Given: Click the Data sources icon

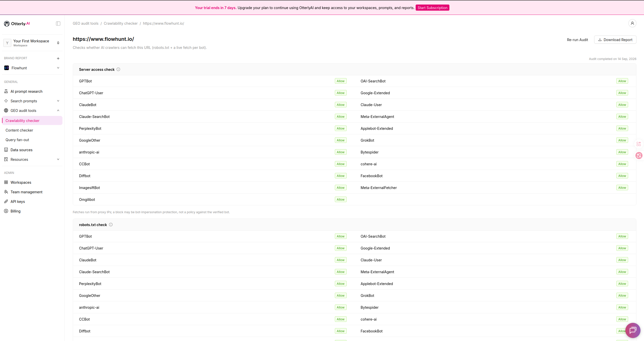Looking at the screenshot, I should (x=6, y=150).
